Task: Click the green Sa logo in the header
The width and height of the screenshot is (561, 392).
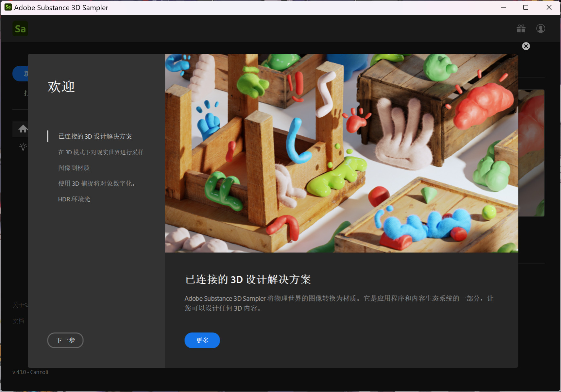Action: point(20,29)
